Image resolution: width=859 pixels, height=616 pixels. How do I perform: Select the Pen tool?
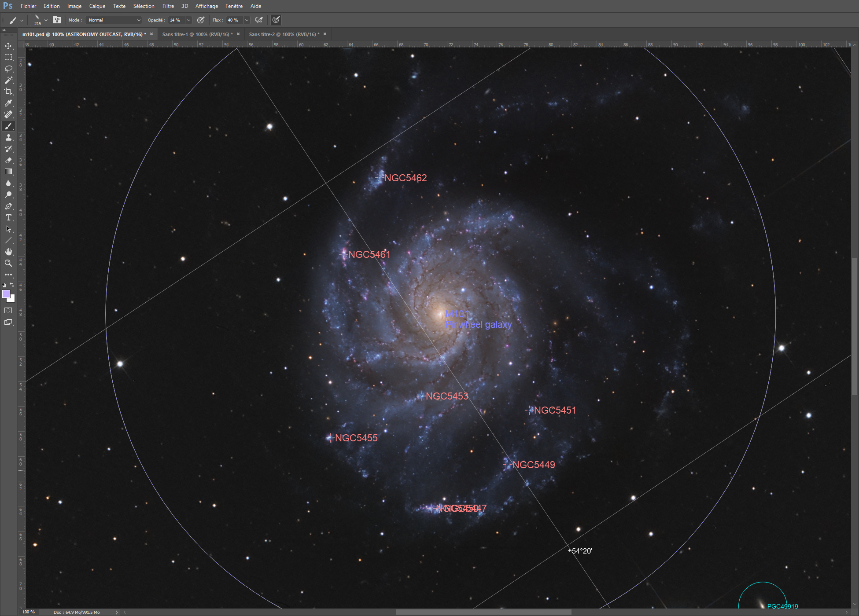coord(8,206)
